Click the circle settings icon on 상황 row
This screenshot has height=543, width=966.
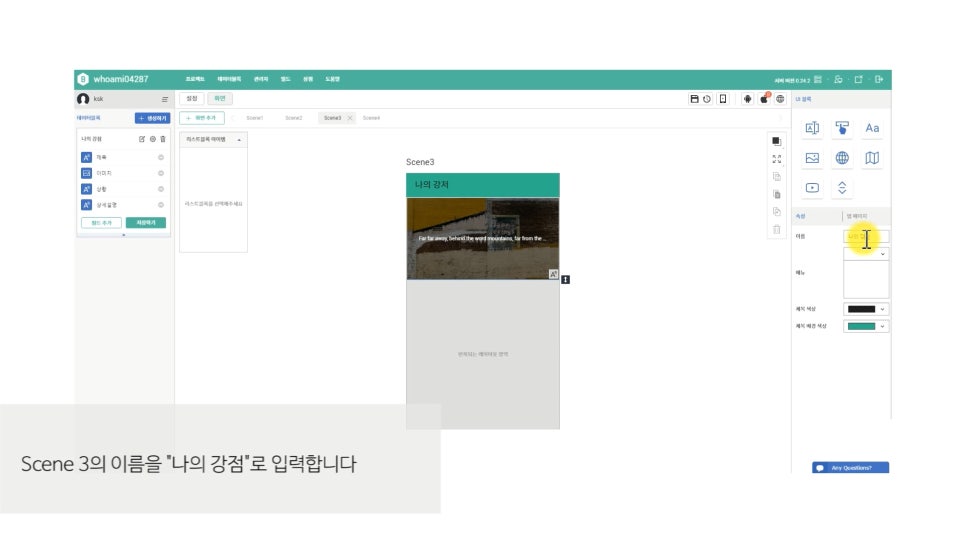[161, 189]
